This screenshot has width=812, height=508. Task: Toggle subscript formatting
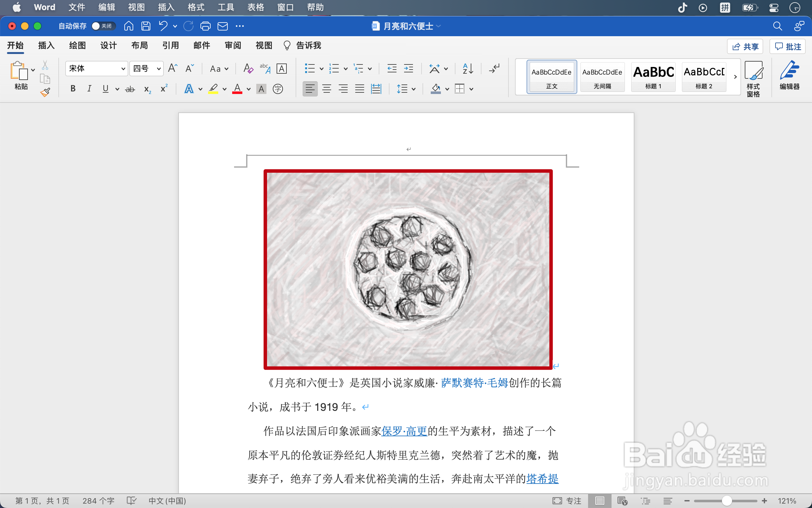point(147,89)
